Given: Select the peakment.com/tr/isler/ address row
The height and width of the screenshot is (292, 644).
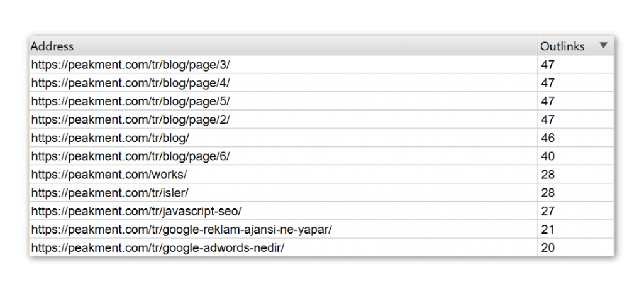Looking at the screenshot, I should (x=110, y=193).
